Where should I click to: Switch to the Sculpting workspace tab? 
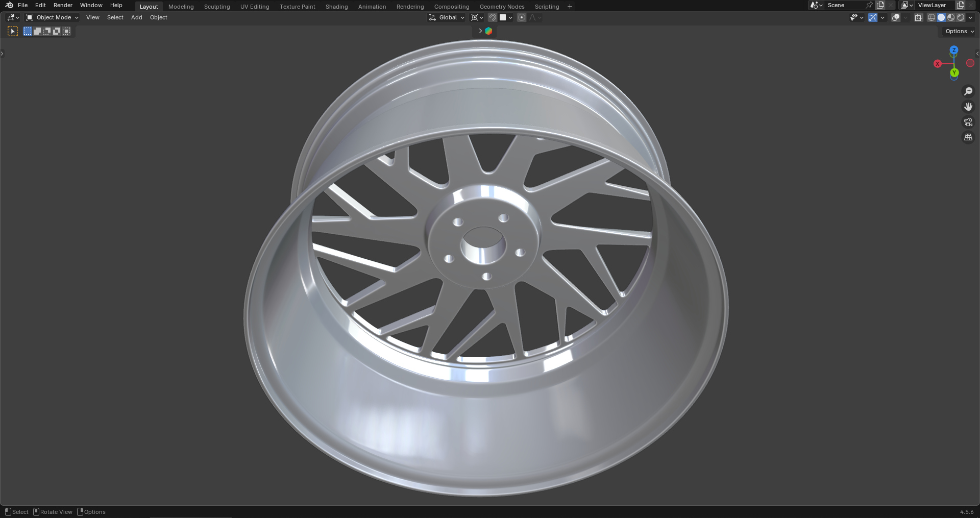[x=217, y=7]
